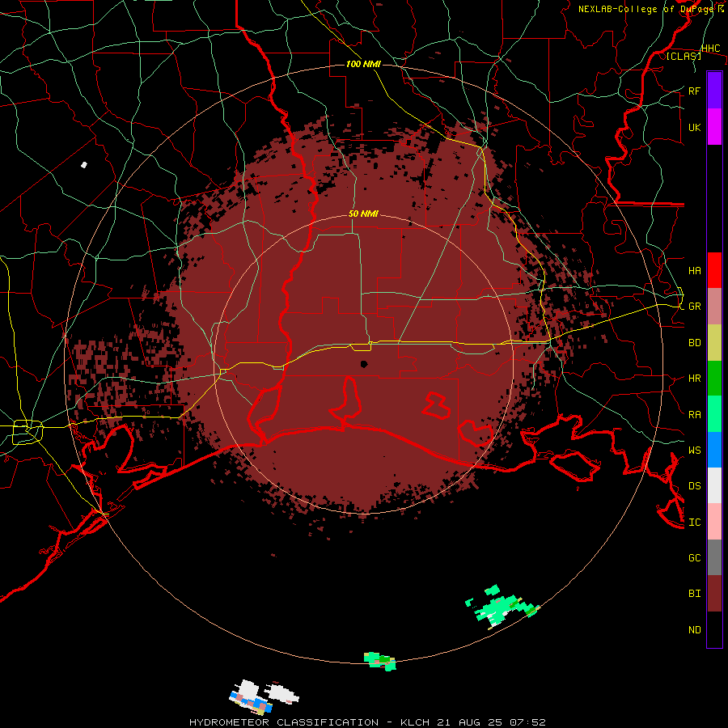Click the small white echo in upper left

tap(84, 165)
